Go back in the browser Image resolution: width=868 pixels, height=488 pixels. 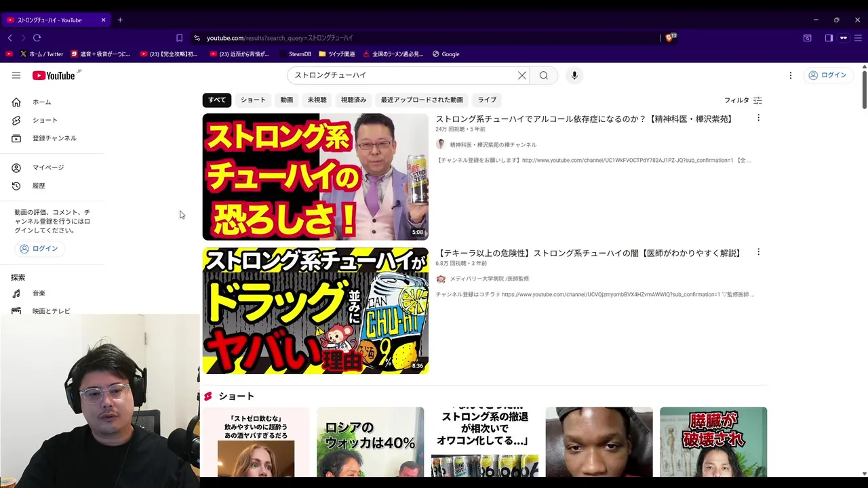tap(9, 38)
